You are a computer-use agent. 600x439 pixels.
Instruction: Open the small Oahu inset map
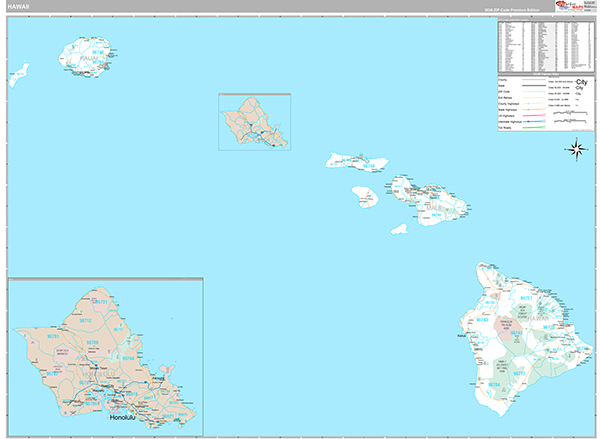pos(254,122)
